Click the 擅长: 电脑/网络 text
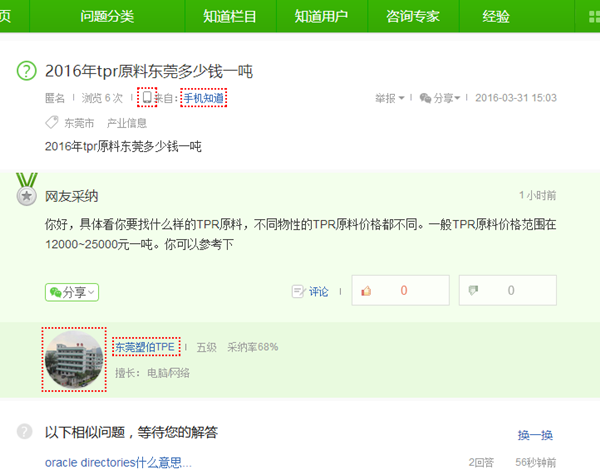The width and height of the screenshot is (600, 469). (x=152, y=373)
